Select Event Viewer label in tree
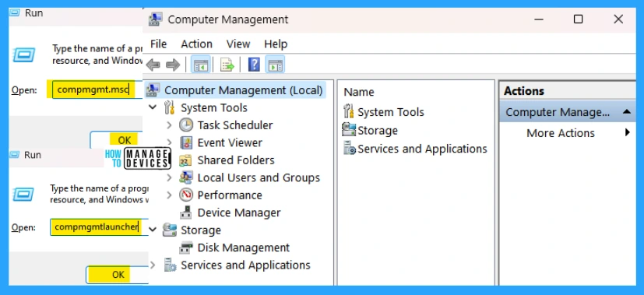Screen dimensions: 644x295 [x=230, y=142]
